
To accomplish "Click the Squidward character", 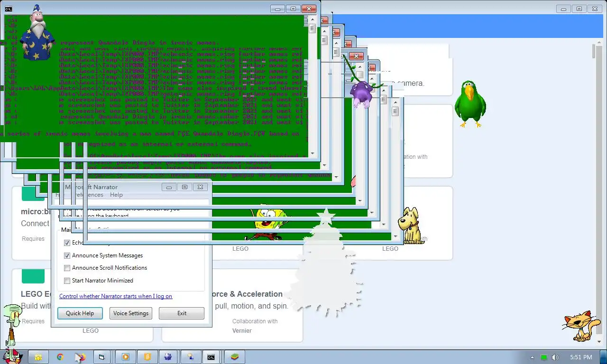I will tap(12, 325).
